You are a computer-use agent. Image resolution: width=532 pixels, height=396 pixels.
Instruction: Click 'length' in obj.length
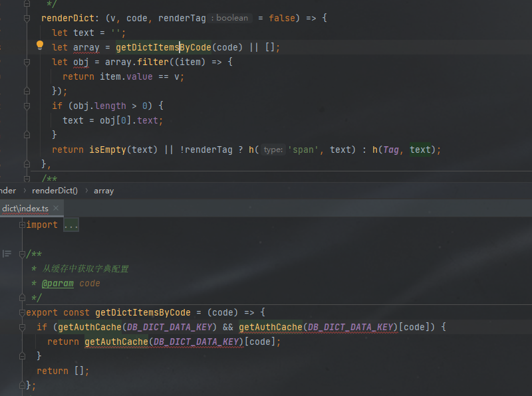pyautogui.click(x=110, y=106)
